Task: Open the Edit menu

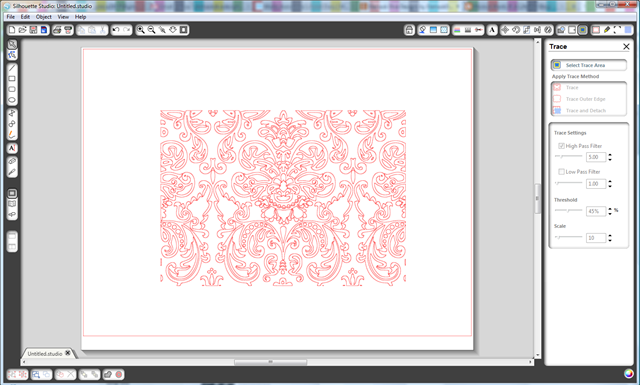Action: click(x=25, y=17)
